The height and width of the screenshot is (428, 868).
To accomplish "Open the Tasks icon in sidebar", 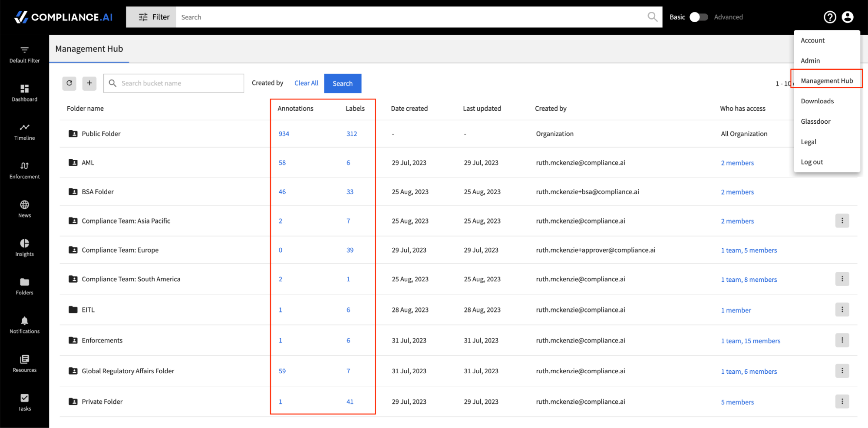I will (24, 397).
